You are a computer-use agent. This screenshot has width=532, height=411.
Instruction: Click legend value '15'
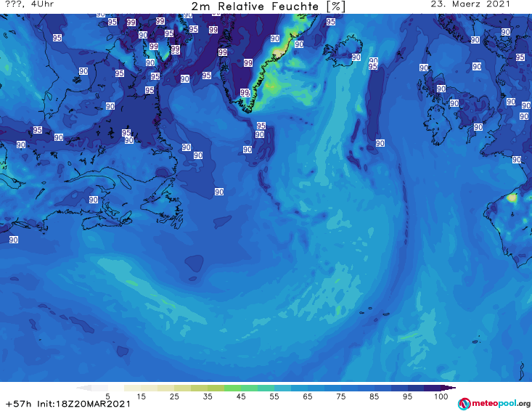(141, 396)
